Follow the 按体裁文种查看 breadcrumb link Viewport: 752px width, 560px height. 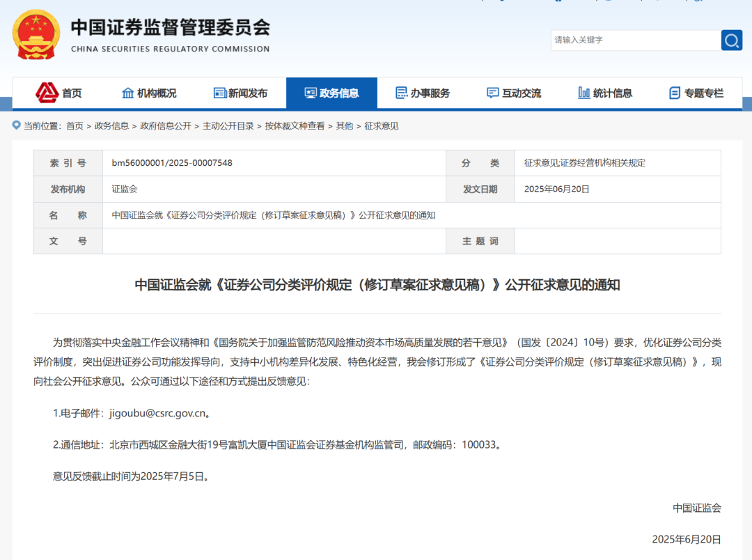coord(295,126)
